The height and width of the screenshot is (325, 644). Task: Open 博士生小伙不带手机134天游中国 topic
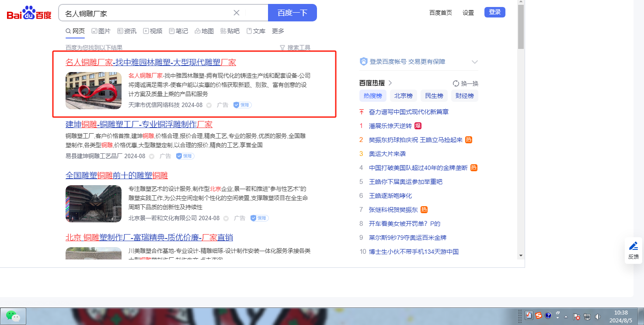tap(414, 252)
